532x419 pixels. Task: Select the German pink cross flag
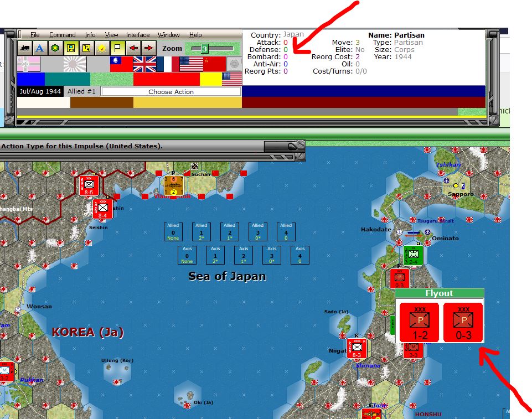(28, 64)
